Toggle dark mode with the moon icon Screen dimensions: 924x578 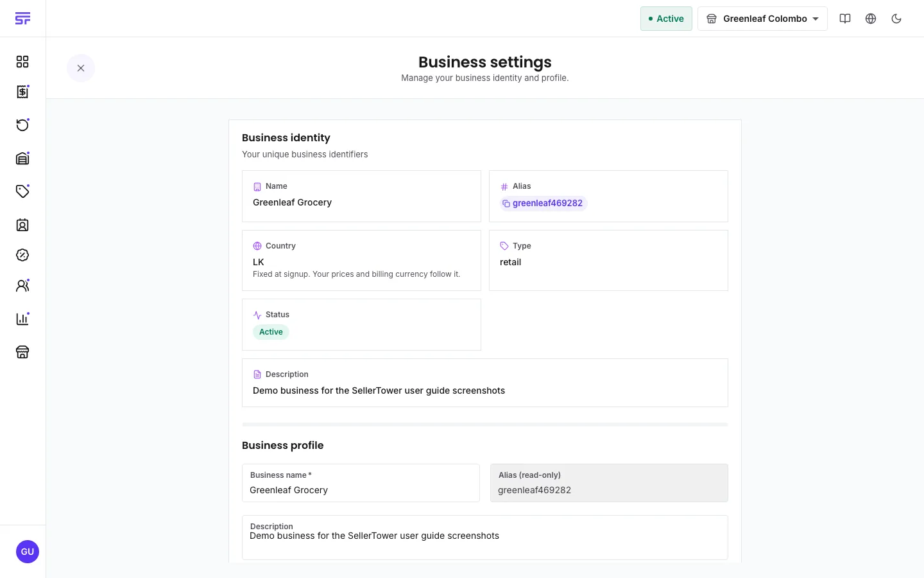pos(896,19)
